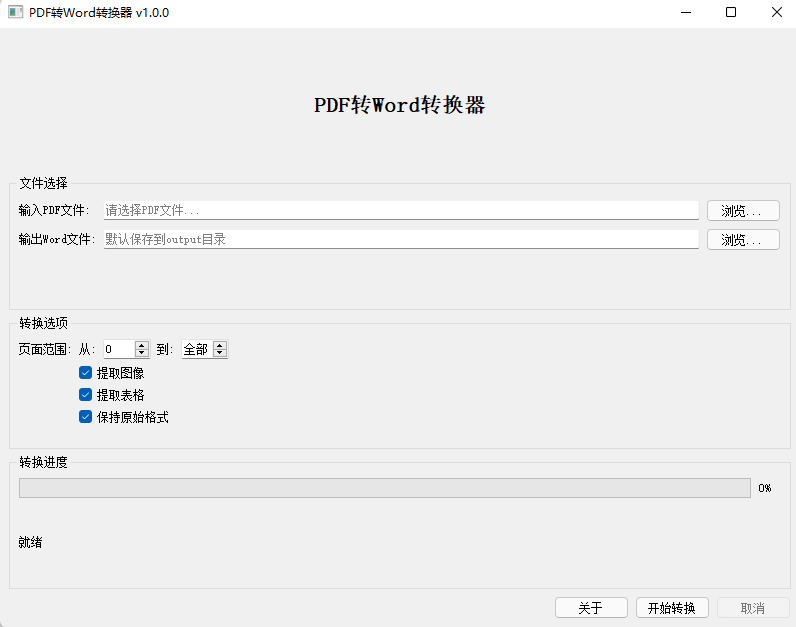Click the start page number field
The height and width of the screenshot is (627, 796).
tap(119, 349)
